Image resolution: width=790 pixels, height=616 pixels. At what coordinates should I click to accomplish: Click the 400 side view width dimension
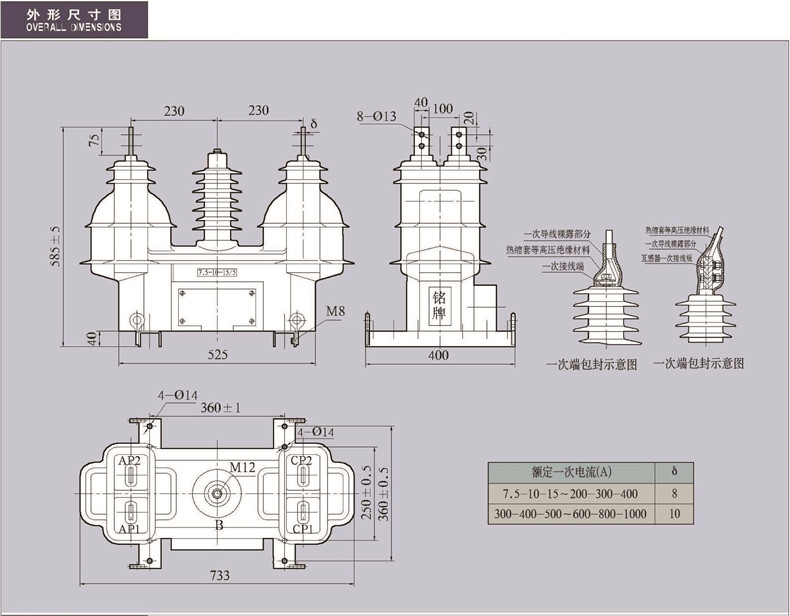(439, 354)
